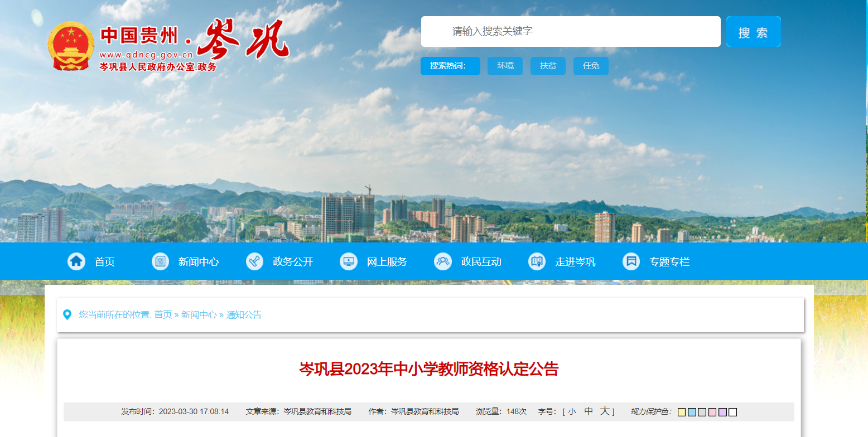The height and width of the screenshot is (437, 868).
Task: Select hot search keyword 扶贫
Action: [548, 66]
